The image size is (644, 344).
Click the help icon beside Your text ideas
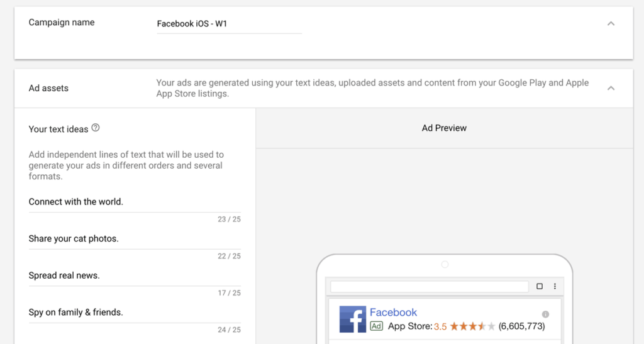(x=96, y=128)
